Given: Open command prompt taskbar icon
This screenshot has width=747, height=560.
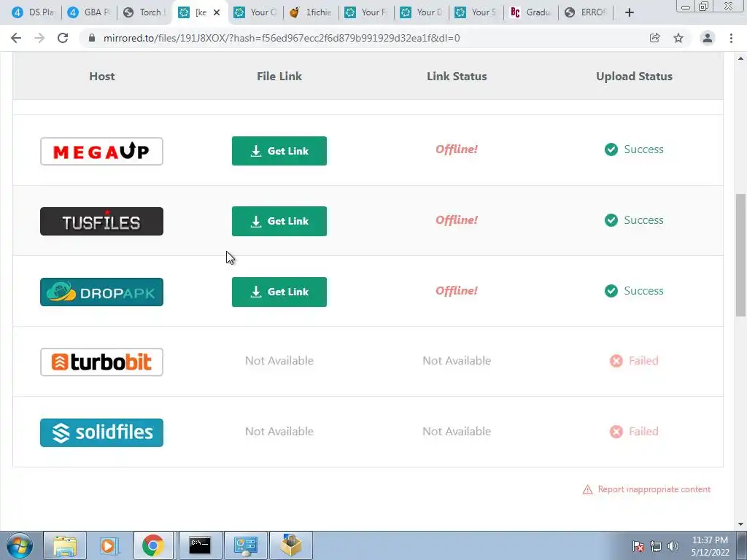Looking at the screenshot, I should coord(200,545).
